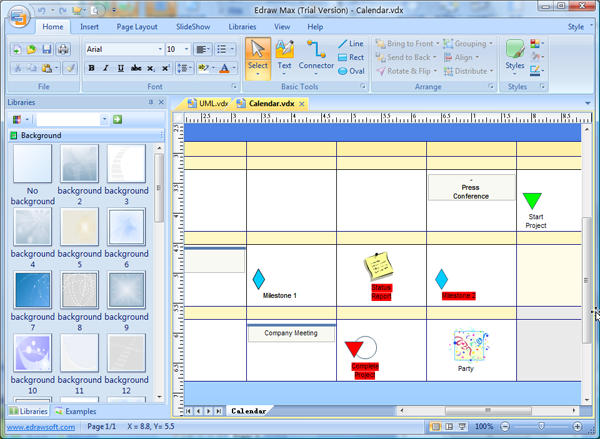Screen dimensions: 600x439
Task: Open the Libraries ribbon tab
Action: coord(242,27)
